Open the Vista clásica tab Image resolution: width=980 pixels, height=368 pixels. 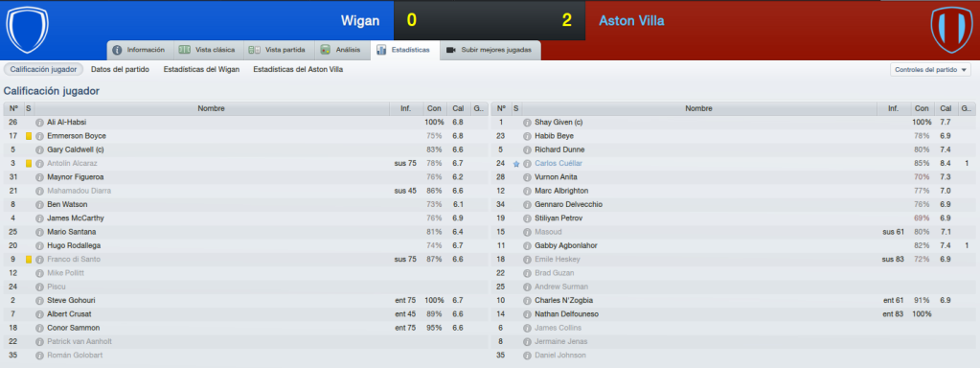(x=207, y=50)
